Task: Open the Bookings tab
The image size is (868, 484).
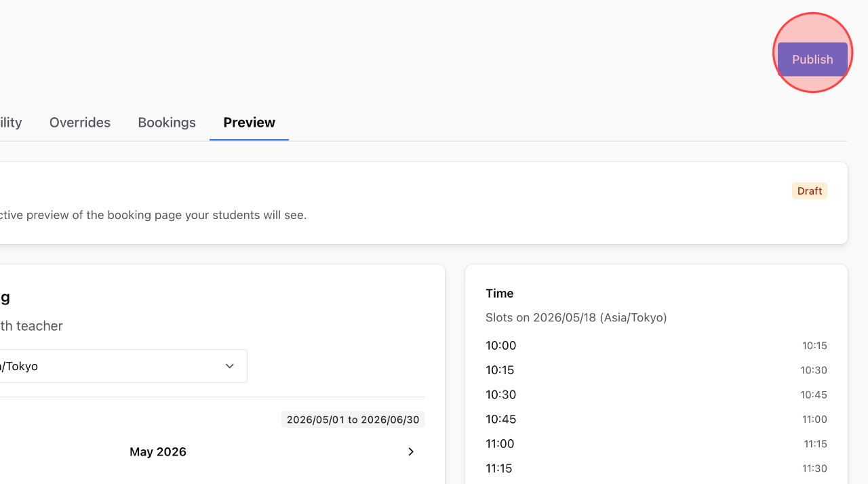Action: tap(167, 123)
